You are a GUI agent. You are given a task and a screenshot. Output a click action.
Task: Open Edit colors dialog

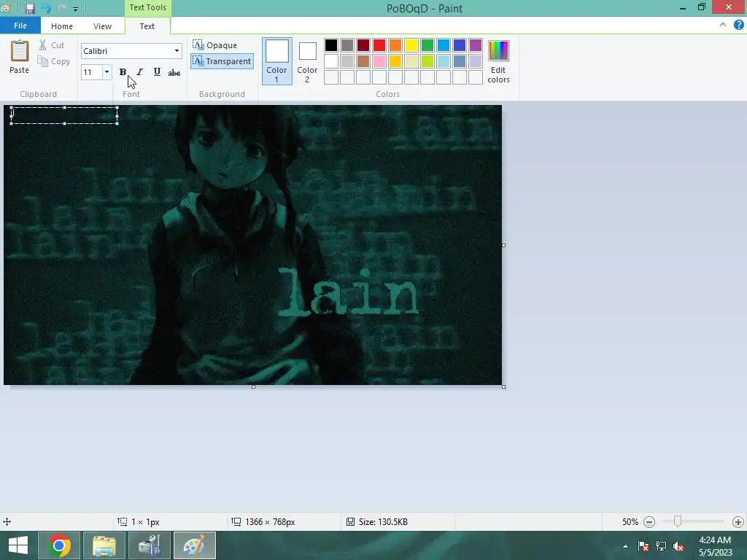tap(498, 61)
